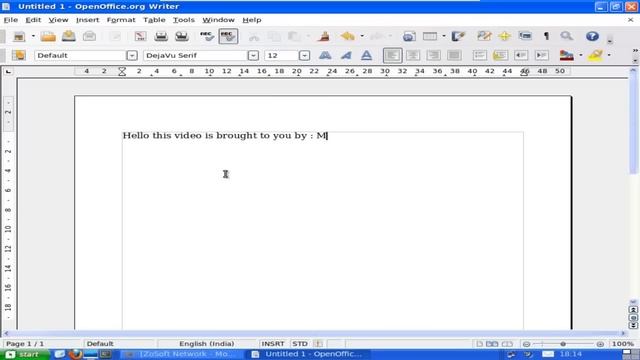Toggle Bold formatting
This screenshot has height=360, width=640.
325,56
